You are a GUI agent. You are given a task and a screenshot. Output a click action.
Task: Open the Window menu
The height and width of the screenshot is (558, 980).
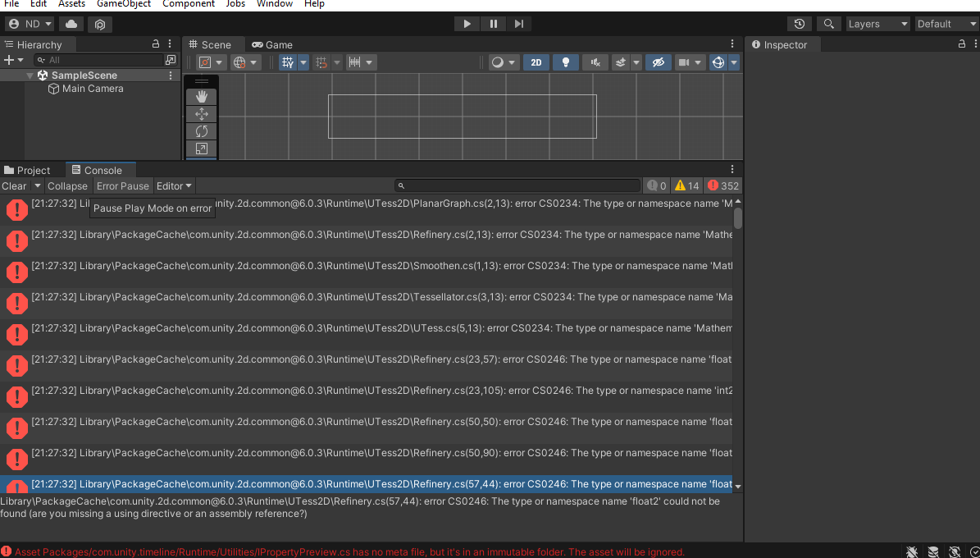coord(275,4)
